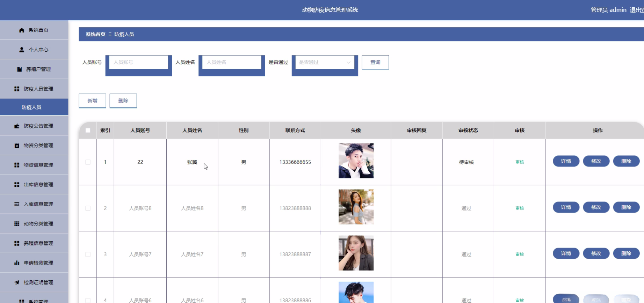The width and height of the screenshot is (644, 303).
Task: Click the paper plane icon beside 检测证明管理
Action: click(x=17, y=282)
